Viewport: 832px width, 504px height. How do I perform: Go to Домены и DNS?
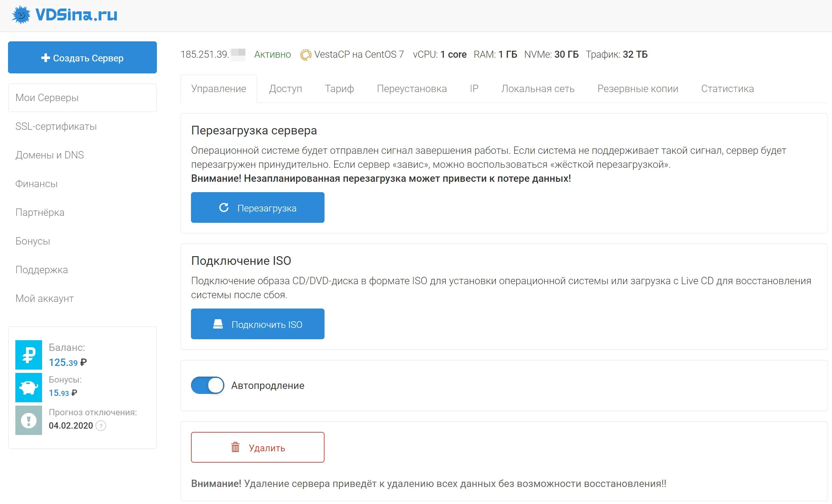point(50,155)
